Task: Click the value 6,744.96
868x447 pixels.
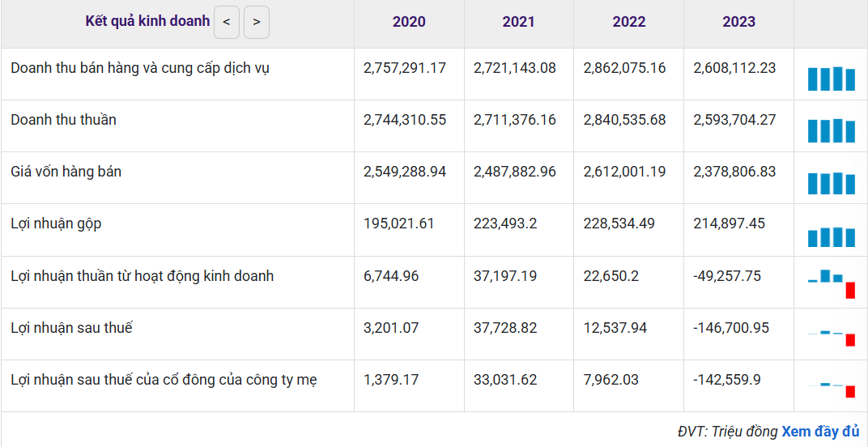Action: pos(391,276)
